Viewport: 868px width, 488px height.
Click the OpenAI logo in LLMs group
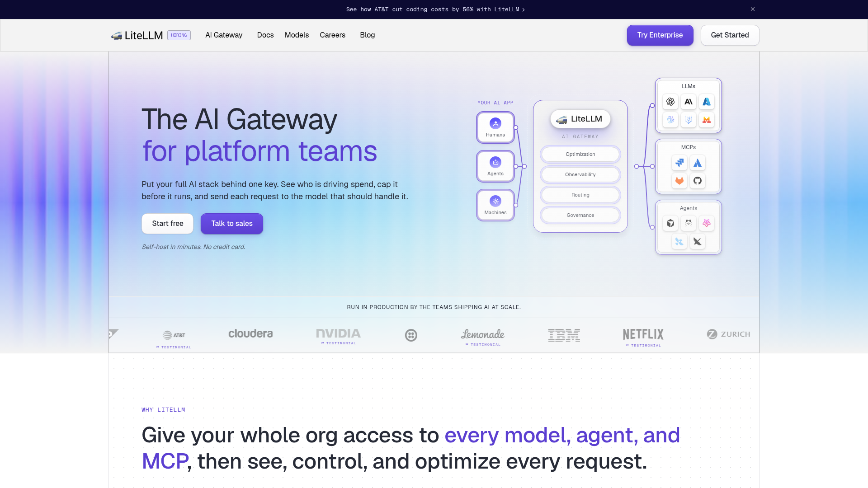[670, 102]
